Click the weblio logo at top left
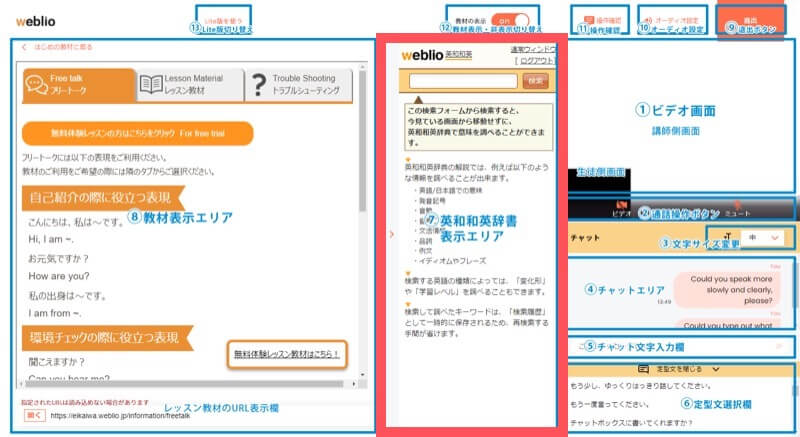The width and height of the screenshot is (800, 437). (x=36, y=20)
